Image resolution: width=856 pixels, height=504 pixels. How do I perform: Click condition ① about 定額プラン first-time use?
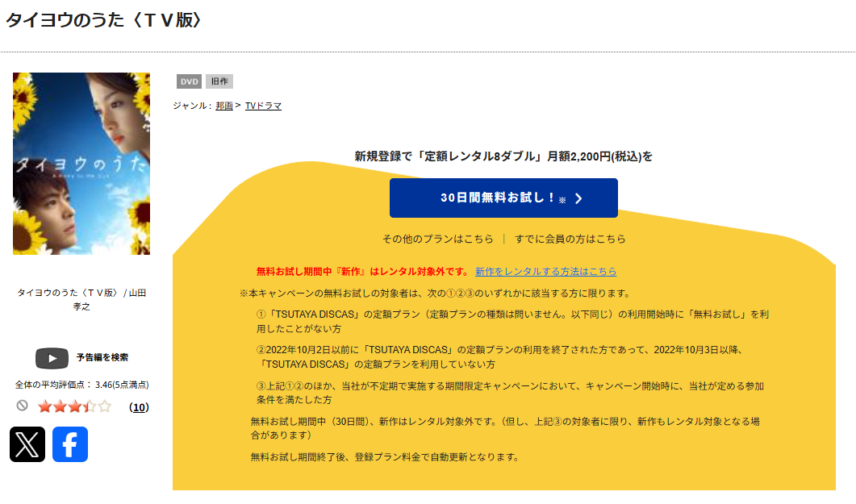[512, 321]
